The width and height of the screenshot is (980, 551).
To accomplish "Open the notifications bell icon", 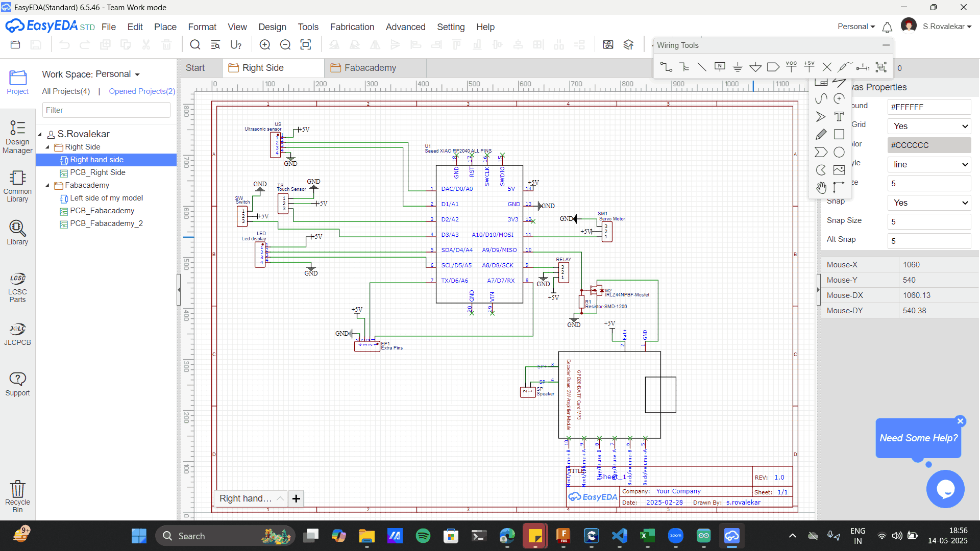I will (x=887, y=27).
